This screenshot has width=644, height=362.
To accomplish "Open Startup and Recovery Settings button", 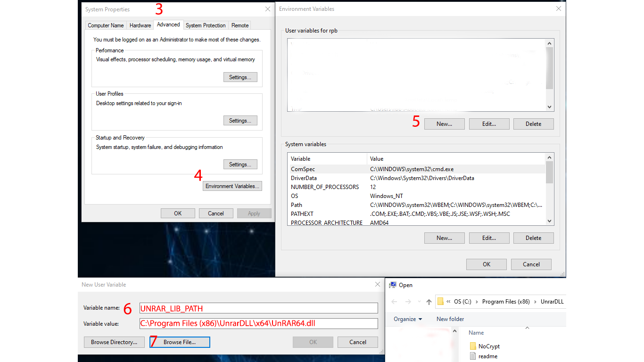I will 240,165.
